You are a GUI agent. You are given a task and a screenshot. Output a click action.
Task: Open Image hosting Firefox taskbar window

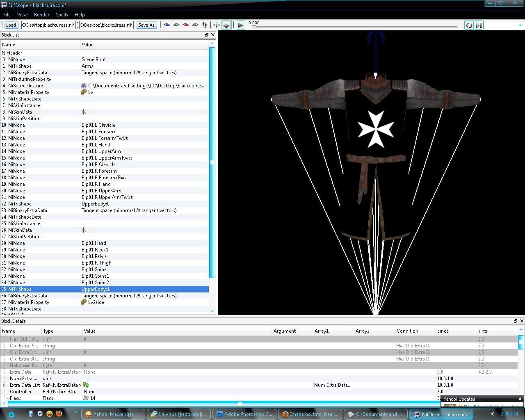pos(310,414)
